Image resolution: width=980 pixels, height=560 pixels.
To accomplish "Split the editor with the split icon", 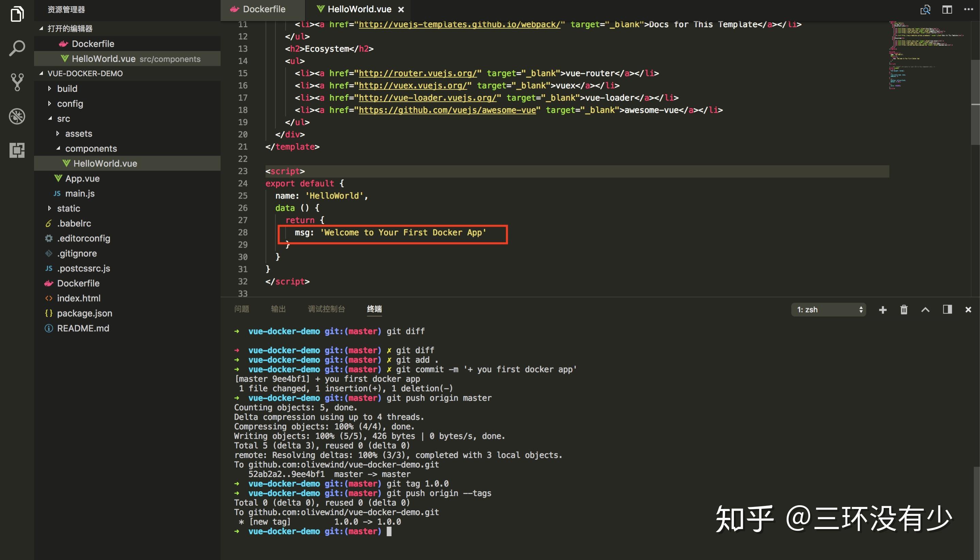I will click(947, 9).
